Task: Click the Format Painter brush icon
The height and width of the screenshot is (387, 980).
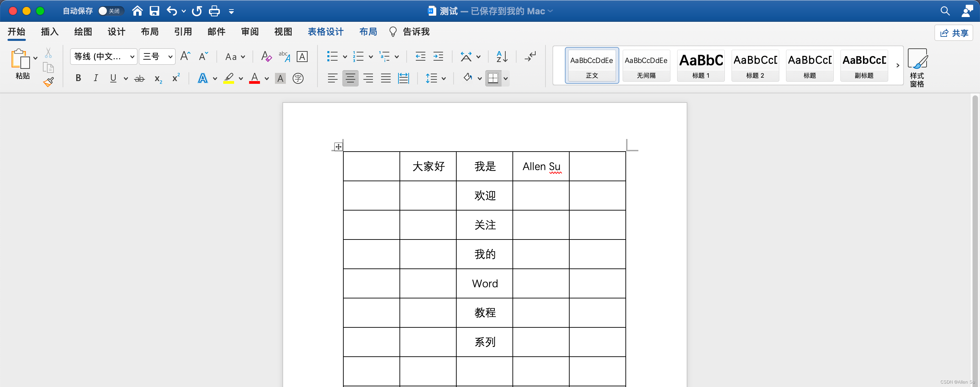Action: coord(48,82)
